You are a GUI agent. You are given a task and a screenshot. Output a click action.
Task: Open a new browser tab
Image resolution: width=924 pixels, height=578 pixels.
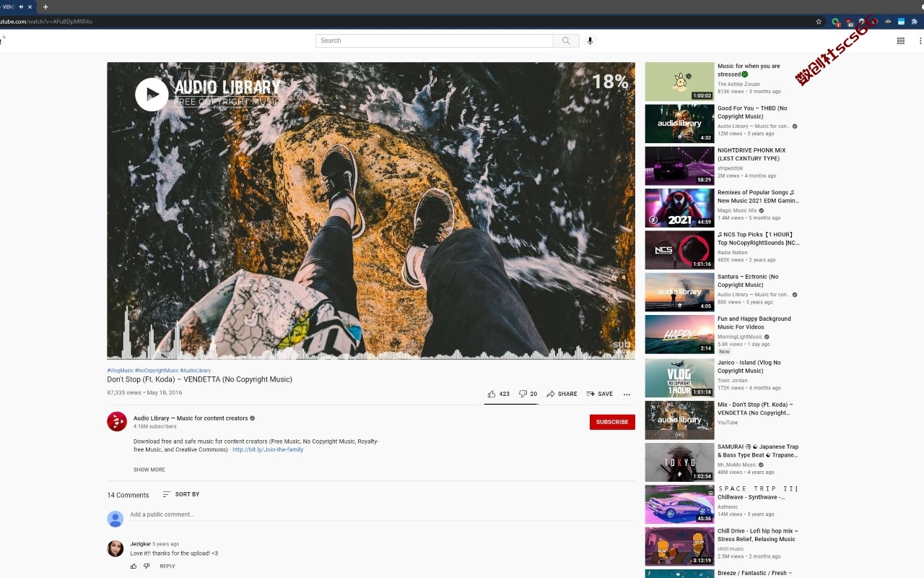coord(45,7)
